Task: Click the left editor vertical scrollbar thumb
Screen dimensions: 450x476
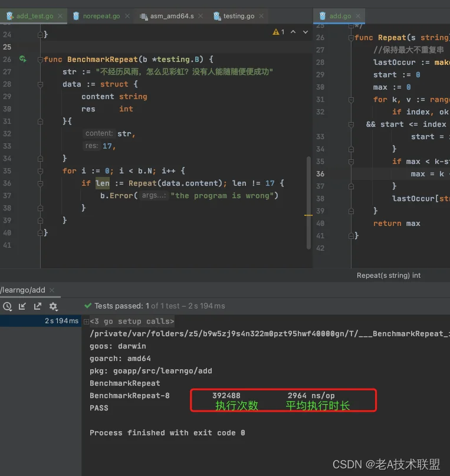Action: pos(308,203)
